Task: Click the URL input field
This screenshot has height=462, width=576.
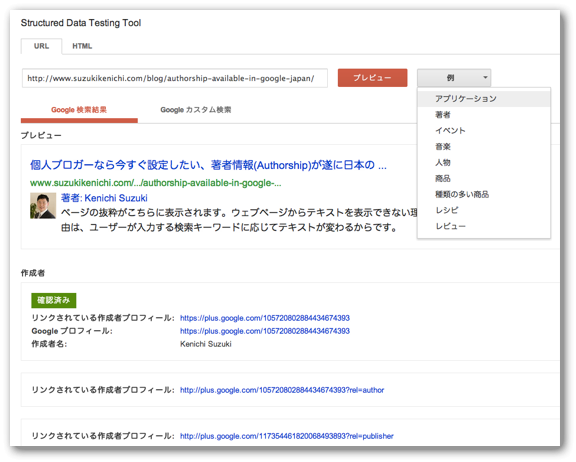Action: point(174,78)
